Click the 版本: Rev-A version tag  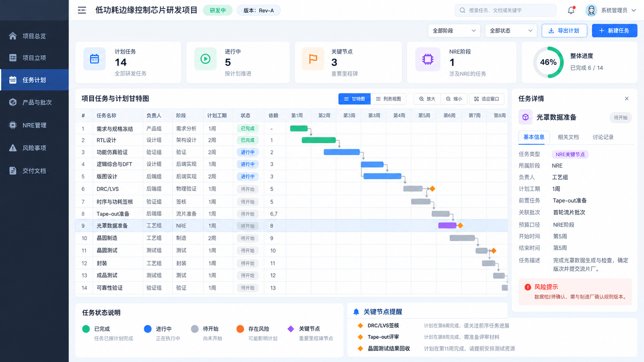(x=258, y=10)
